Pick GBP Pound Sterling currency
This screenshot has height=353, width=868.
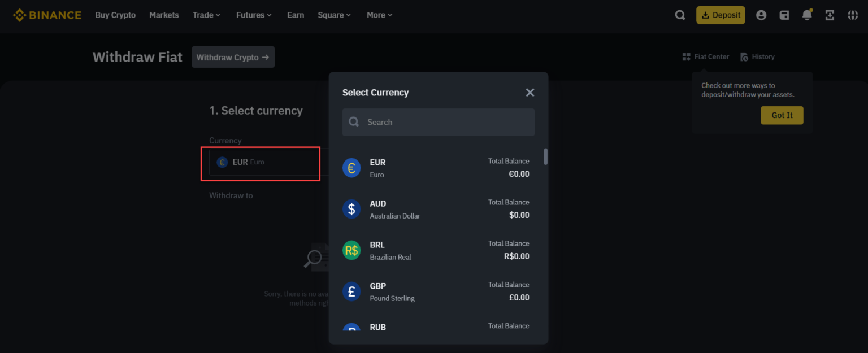coord(439,291)
